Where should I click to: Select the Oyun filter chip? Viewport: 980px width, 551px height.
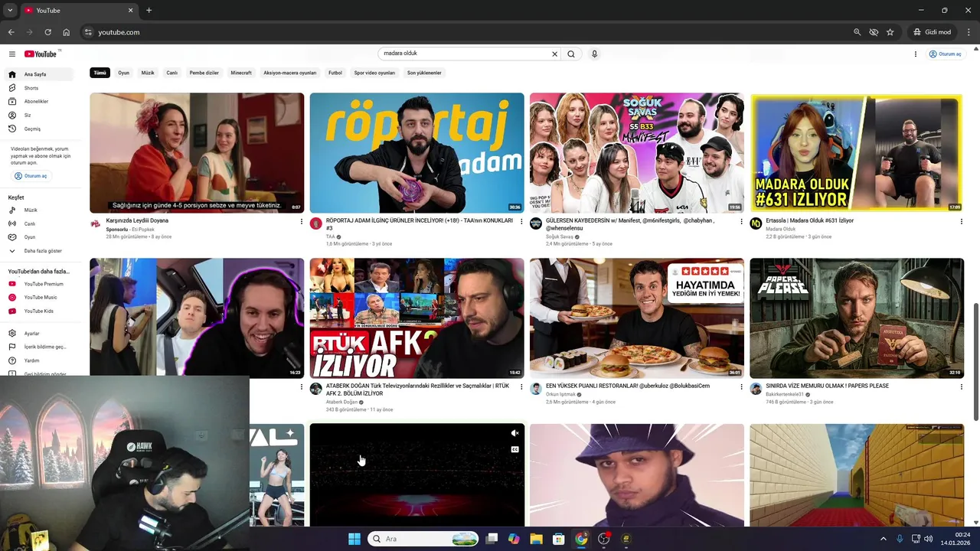tap(123, 73)
